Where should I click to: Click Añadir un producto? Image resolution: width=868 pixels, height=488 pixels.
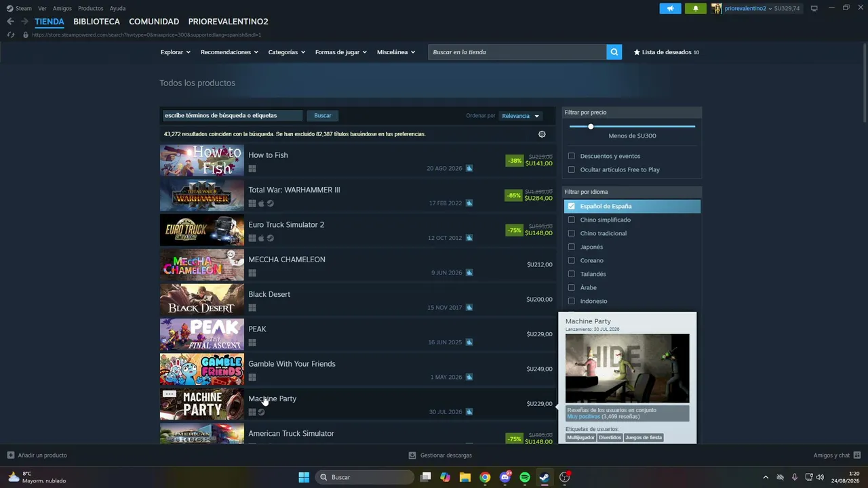pos(37,455)
